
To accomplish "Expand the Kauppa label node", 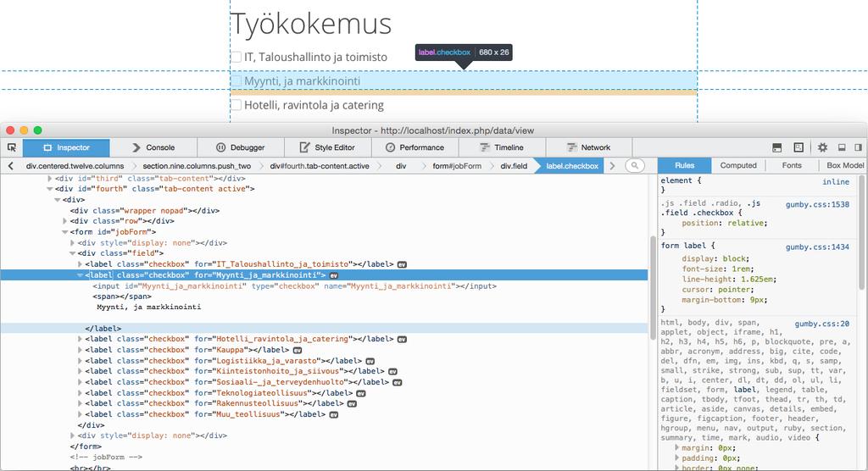I will coord(81,350).
